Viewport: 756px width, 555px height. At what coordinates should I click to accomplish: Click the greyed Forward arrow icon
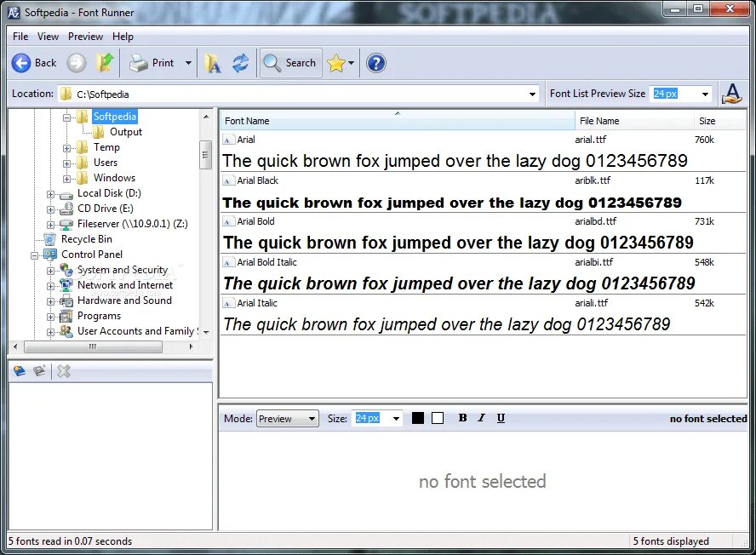(x=76, y=63)
